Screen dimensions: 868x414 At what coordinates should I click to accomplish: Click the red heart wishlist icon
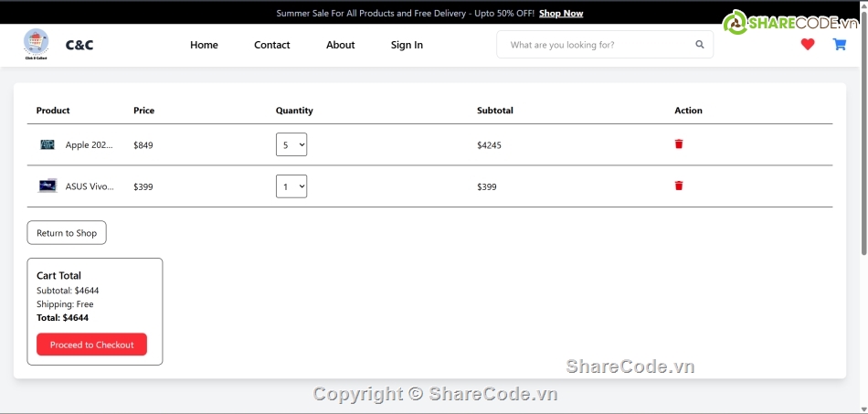click(808, 44)
